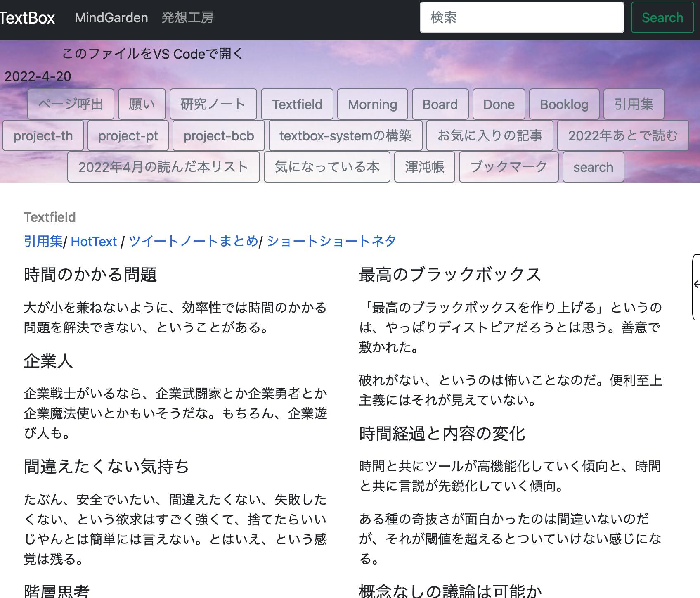700x598 pixels.
Task: Follow the ショートショートネタ link
Action: pyautogui.click(x=331, y=241)
